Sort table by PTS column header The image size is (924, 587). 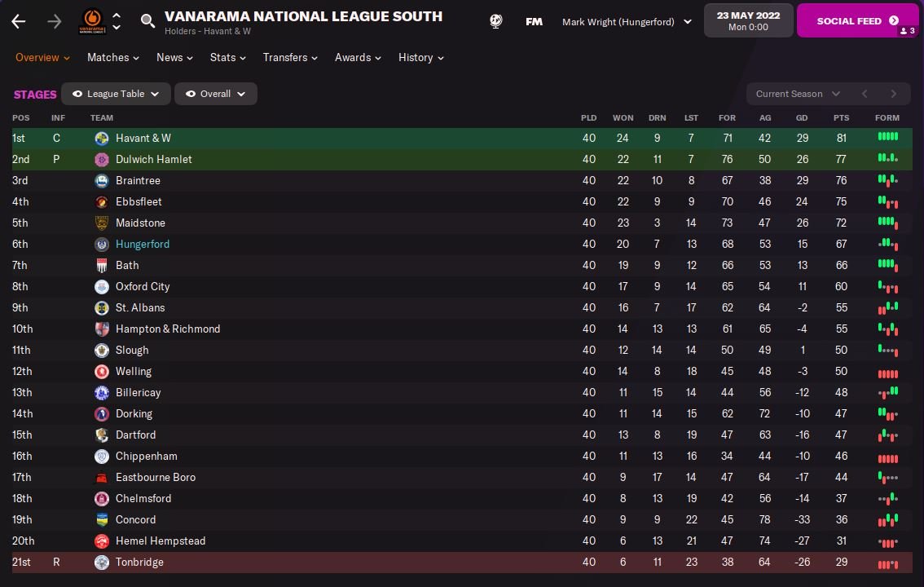[x=841, y=118]
